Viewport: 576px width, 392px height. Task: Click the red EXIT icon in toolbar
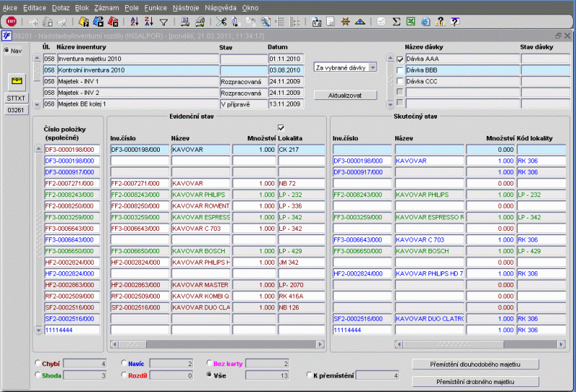12,22
